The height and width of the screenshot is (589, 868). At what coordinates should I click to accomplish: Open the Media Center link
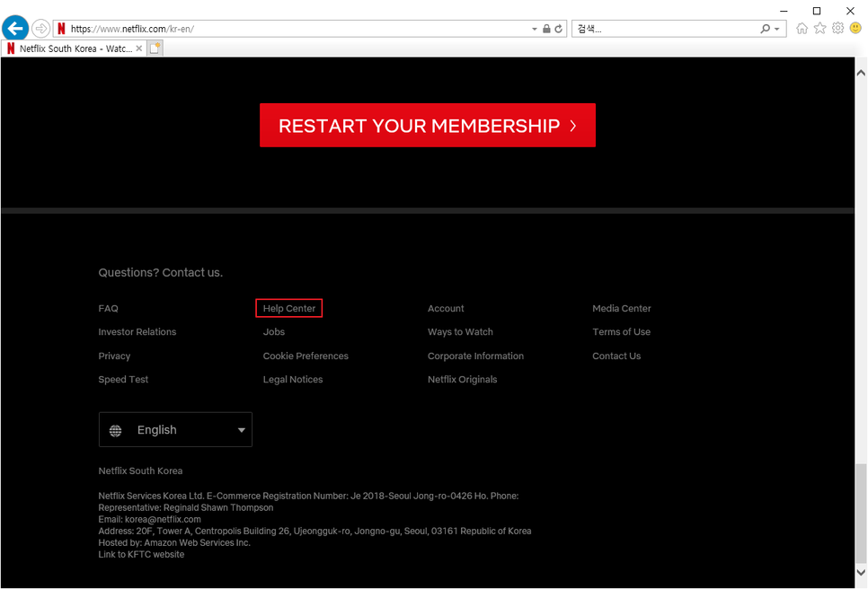tap(622, 309)
